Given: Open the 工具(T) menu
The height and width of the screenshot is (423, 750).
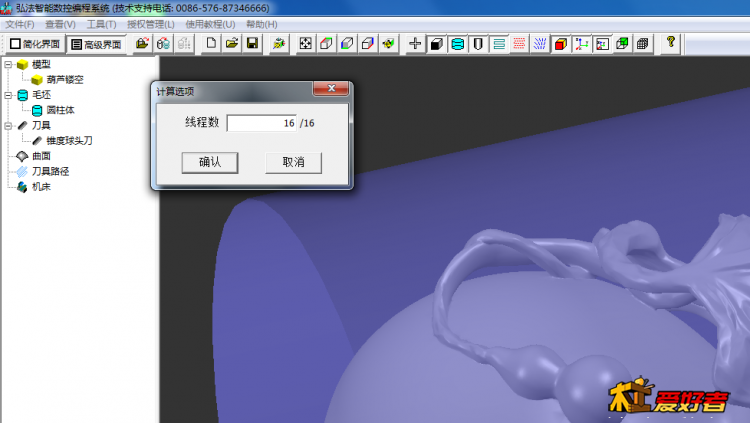Looking at the screenshot, I should click(x=101, y=24).
